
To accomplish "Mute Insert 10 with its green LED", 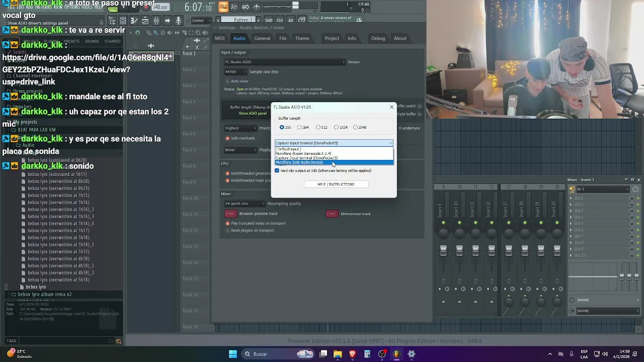I will (459, 223).
